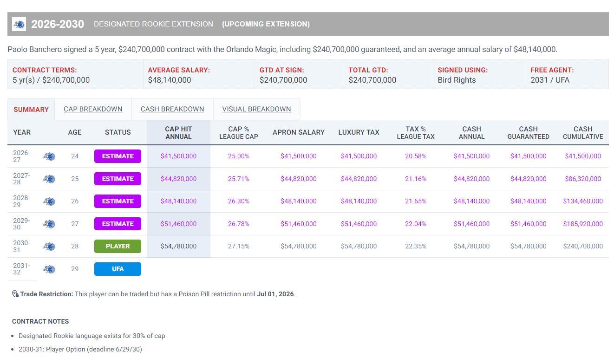Click the Magic team icon in 2026-27 row

pos(49,156)
